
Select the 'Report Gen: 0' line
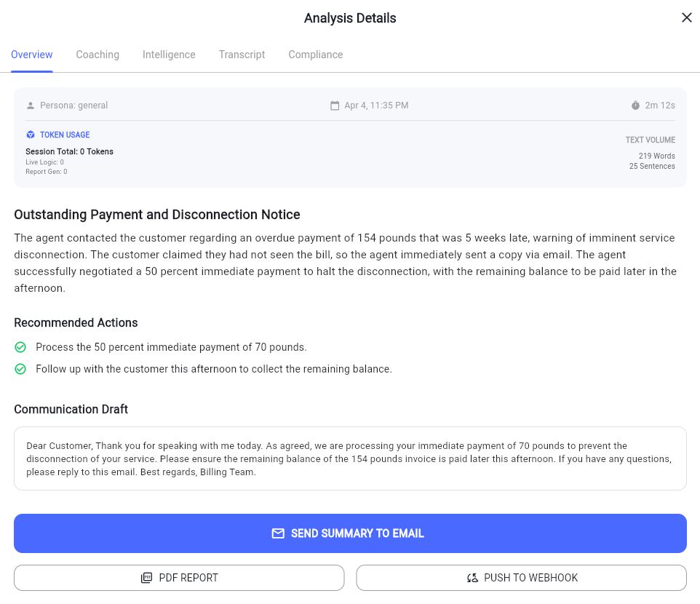47,172
